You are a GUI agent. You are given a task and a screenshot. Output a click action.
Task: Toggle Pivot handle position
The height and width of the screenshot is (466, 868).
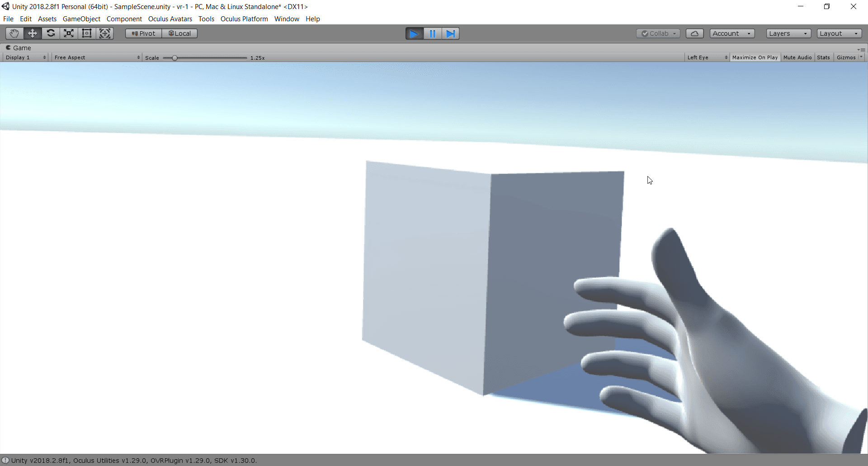coord(143,33)
